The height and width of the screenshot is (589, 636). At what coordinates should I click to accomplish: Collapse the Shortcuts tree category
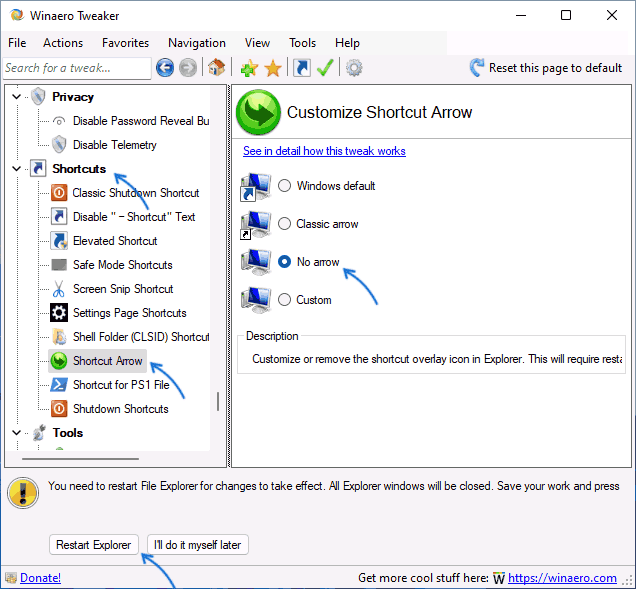16,168
